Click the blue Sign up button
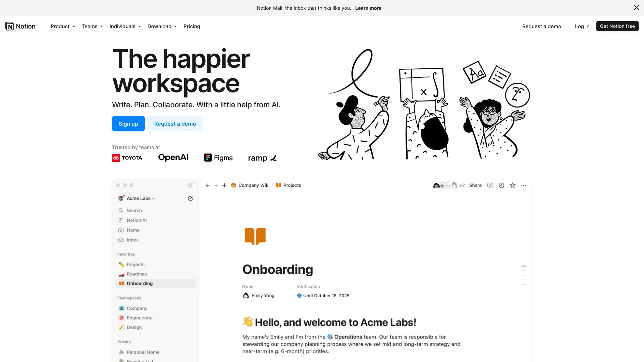The width and height of the screenshot is (644, 362). click(128, 124)
